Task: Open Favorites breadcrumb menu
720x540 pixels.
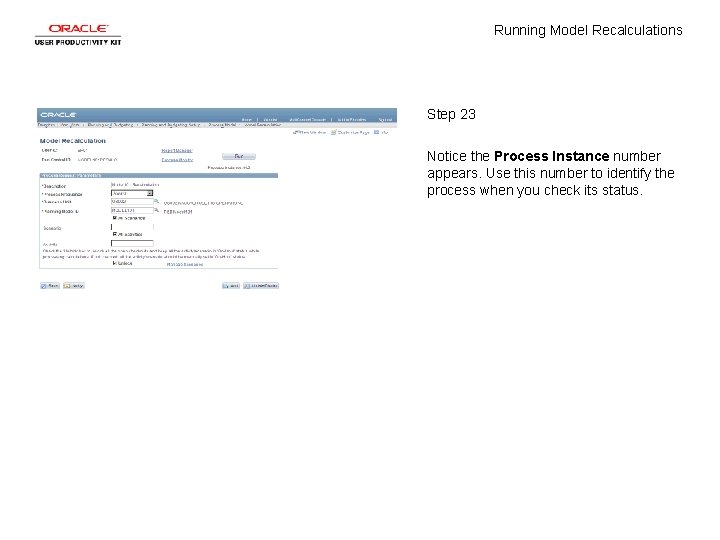Action: pos(46,125)
